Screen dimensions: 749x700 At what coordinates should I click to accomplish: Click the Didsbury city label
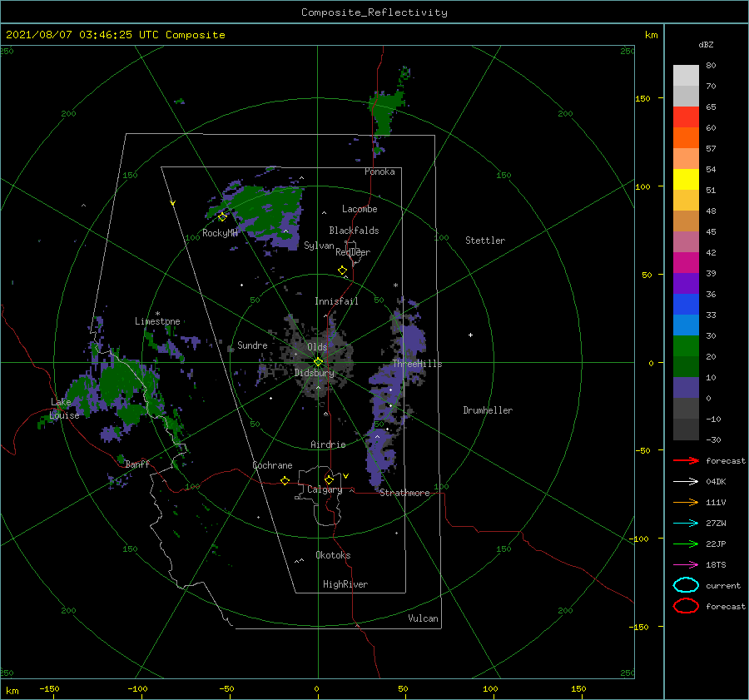315,373
